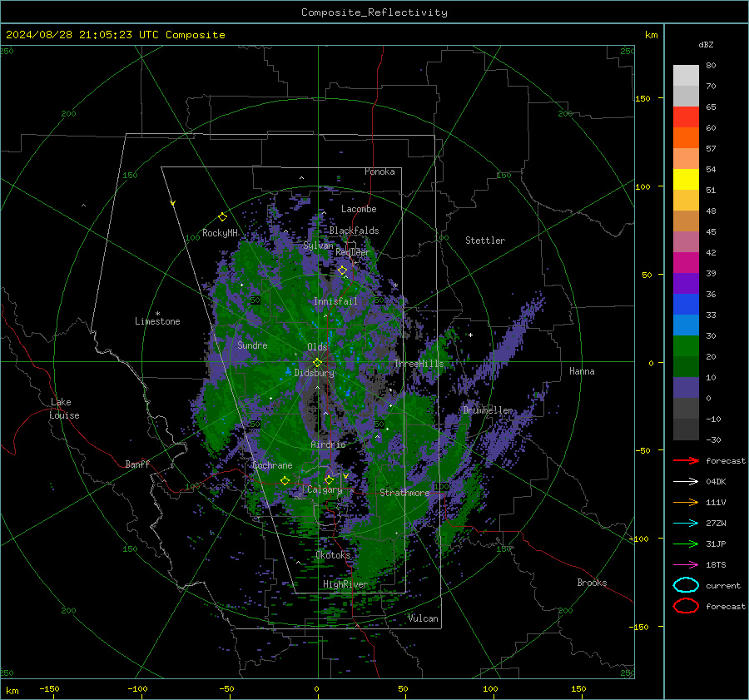Click the light gray 70–80 dBZ swatch
Viewport: 749px width, 700px height.
tap(686, 75)
